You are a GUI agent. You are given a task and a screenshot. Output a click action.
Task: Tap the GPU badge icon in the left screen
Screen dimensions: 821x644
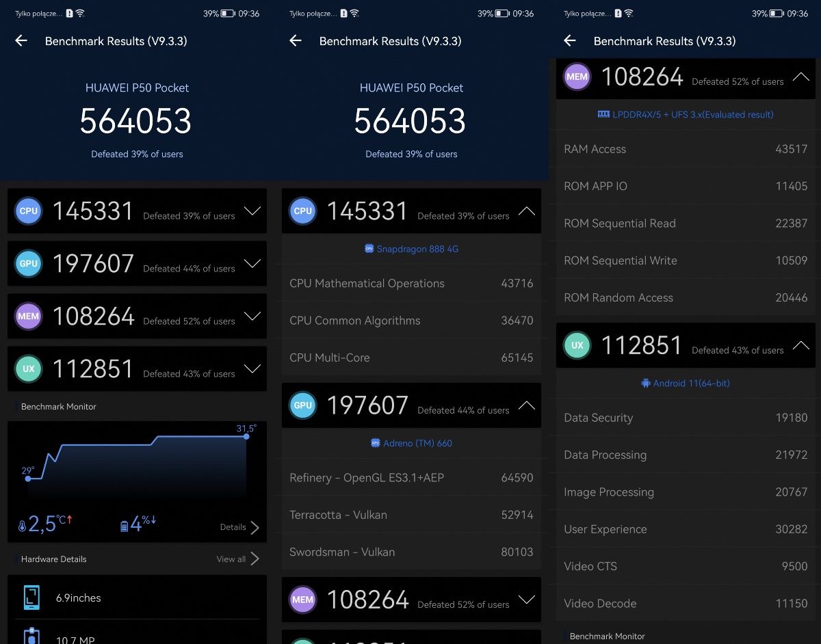pos(29,264)
